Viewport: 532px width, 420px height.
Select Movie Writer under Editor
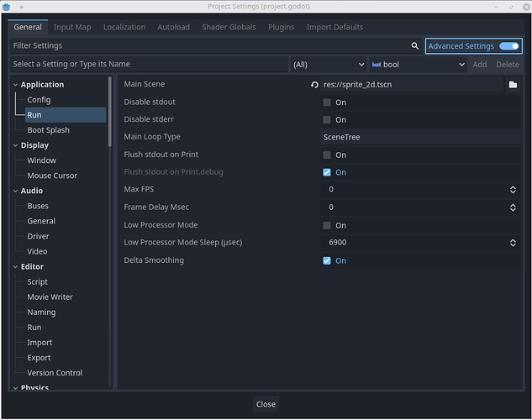[50, 297]
